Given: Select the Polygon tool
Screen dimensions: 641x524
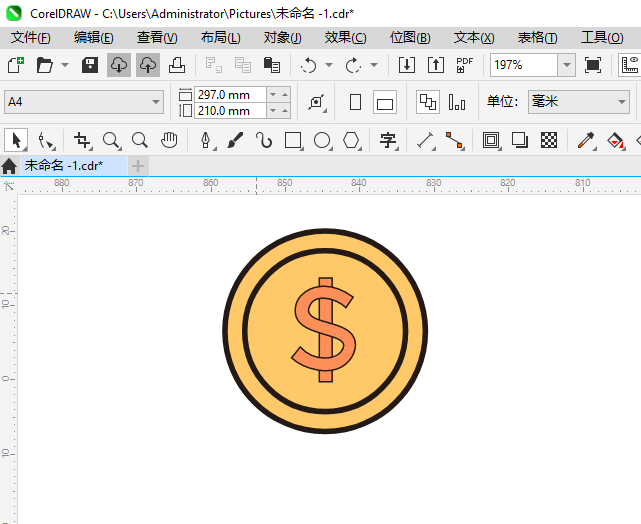Looking at the screenshot, I should [x=352, y=140].
